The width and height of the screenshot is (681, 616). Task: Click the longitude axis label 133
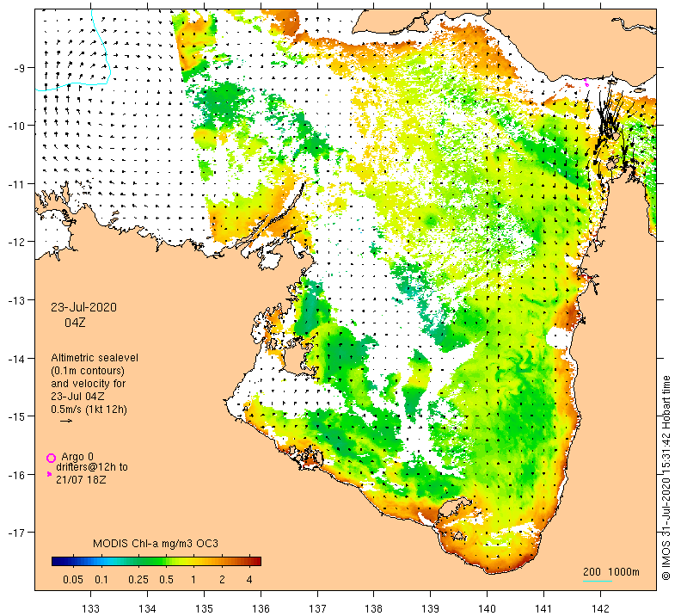click(x=90, y=608)
